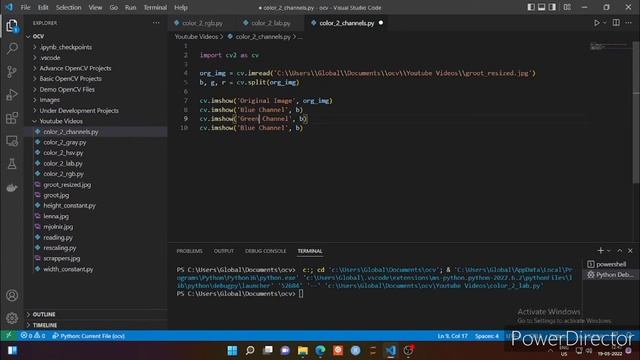Open the Terminal menu

click(155, 7)
